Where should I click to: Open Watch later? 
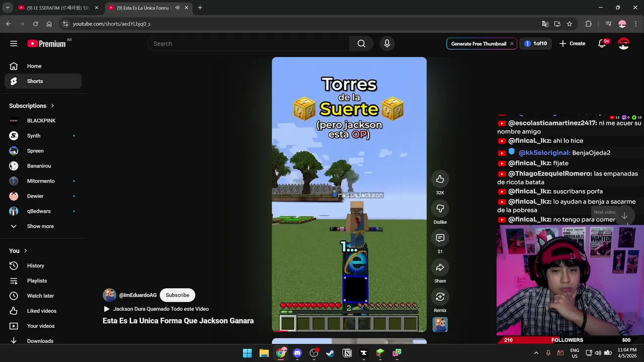tap(43, 296)
